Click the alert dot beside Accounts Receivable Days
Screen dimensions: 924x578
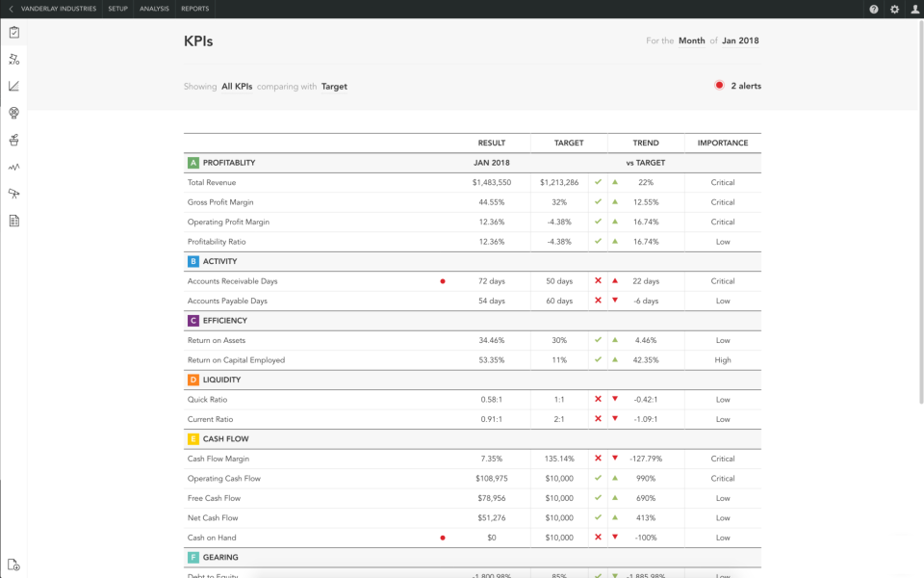[443, 280]
